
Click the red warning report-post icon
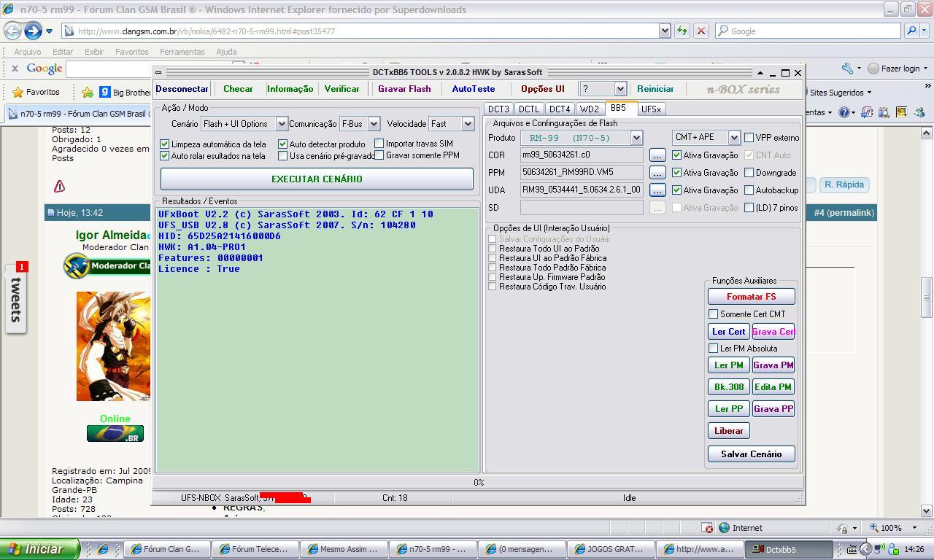pos(59,186)
